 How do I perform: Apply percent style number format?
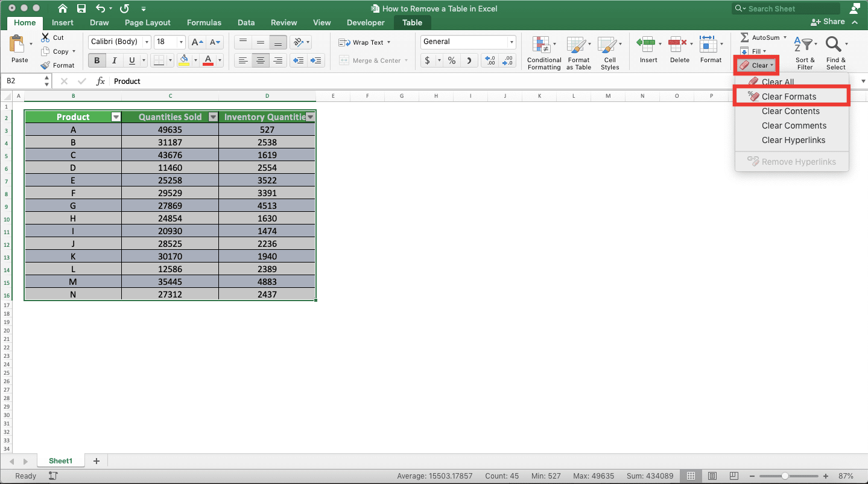pyautogui.click(x=451, y=60)
